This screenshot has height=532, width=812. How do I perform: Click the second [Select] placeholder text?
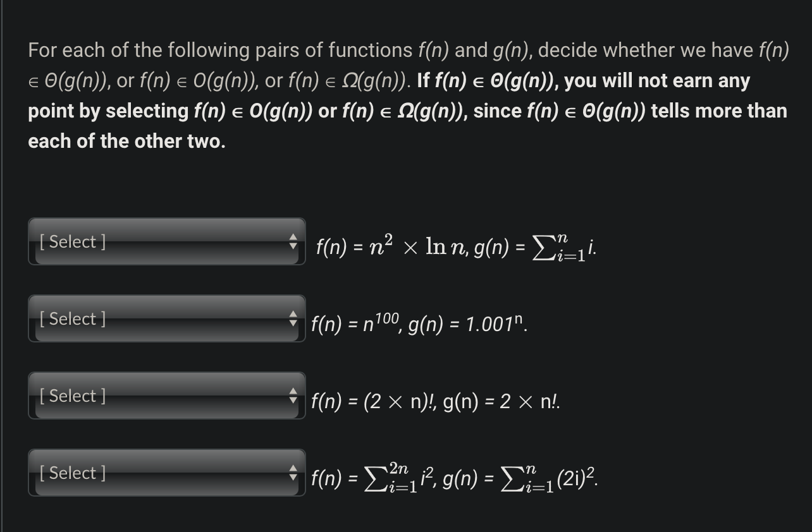tap(71, 319)
